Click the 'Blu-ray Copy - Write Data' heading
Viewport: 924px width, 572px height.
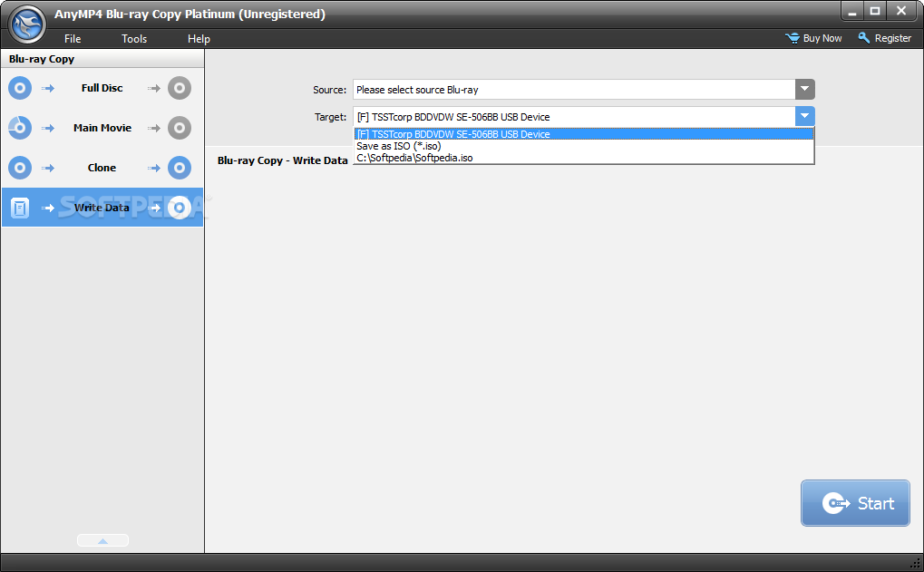(x=282, y=160)
